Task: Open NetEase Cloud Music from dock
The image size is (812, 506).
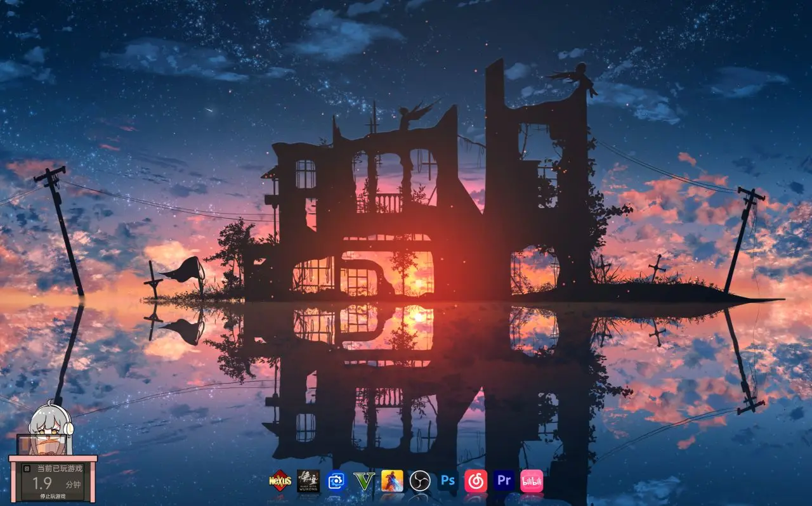Action: click(x=476, y=481)
